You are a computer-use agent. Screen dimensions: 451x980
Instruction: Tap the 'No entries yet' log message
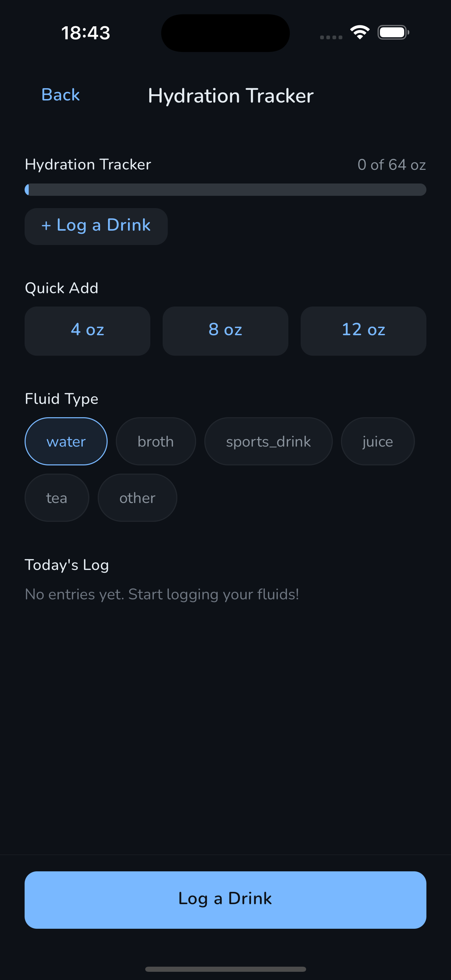(x=162, y=594)
